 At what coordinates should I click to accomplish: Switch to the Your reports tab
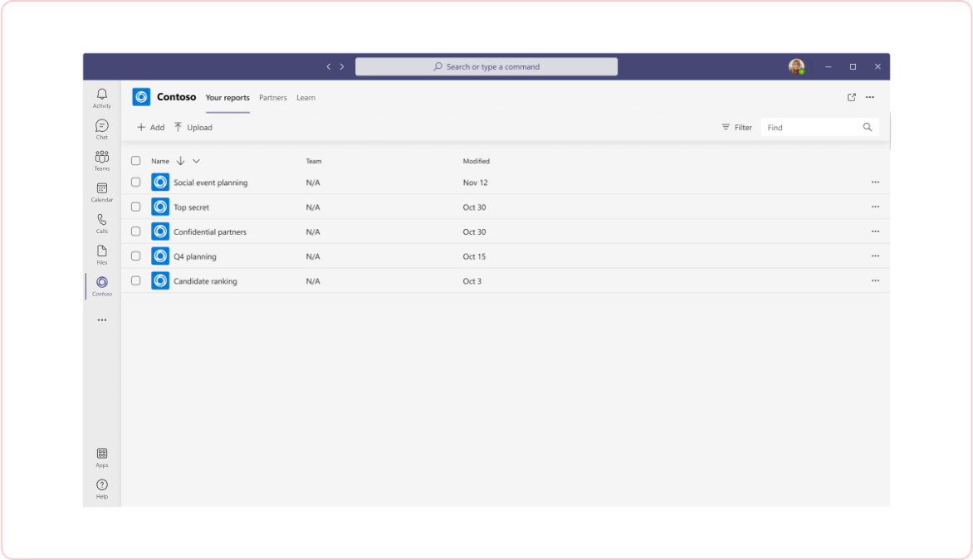[227, 97]
